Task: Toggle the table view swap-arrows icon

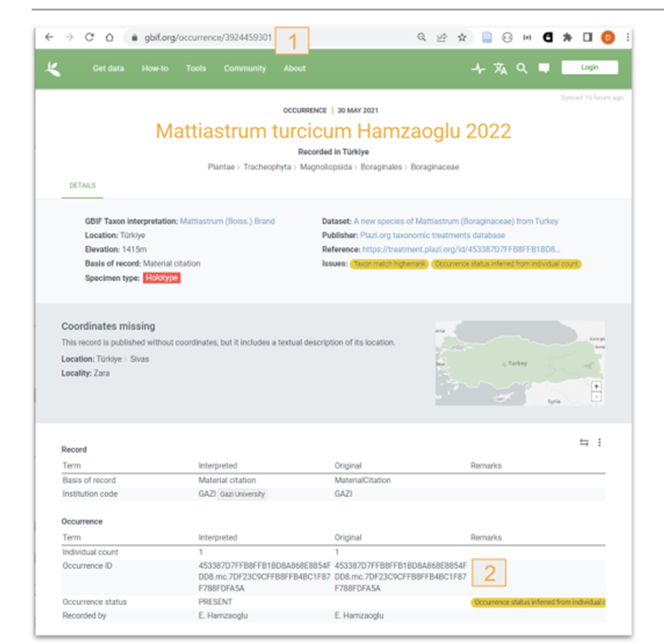Action: (584, 442)
